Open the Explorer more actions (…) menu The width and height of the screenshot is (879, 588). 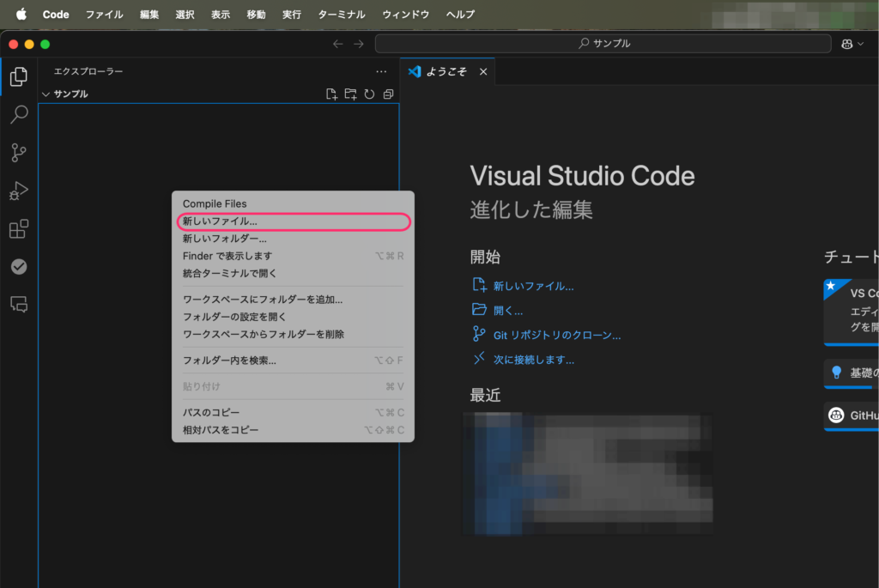click(381, 72)
